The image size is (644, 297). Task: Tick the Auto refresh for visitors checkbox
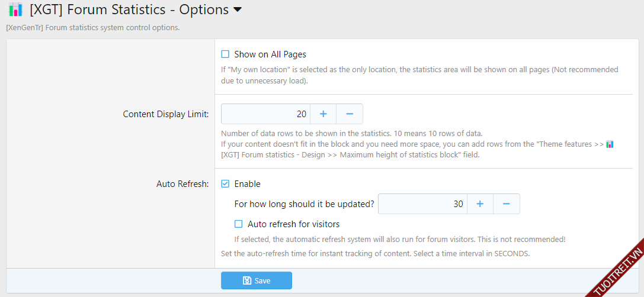(x=239, y=224)
